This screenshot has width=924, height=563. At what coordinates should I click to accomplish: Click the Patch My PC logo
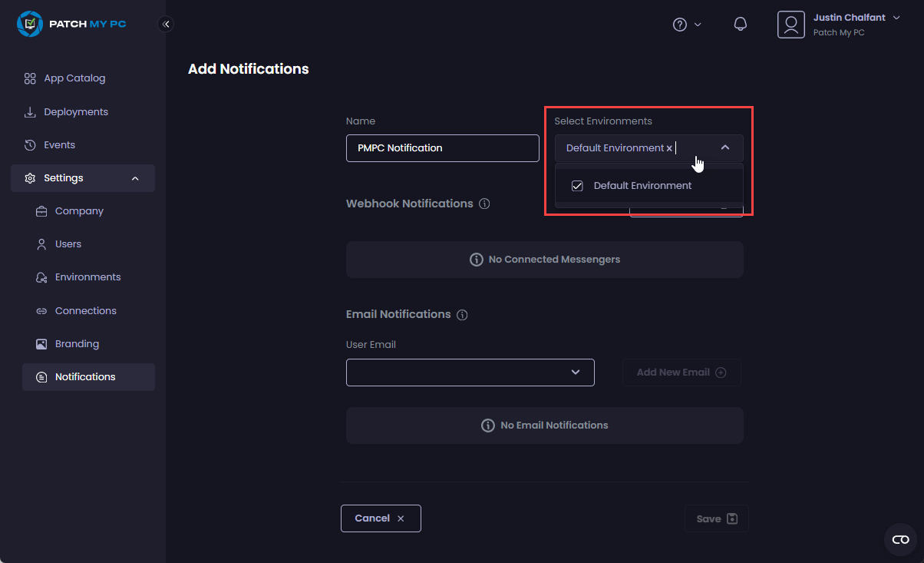pos(71,24)
